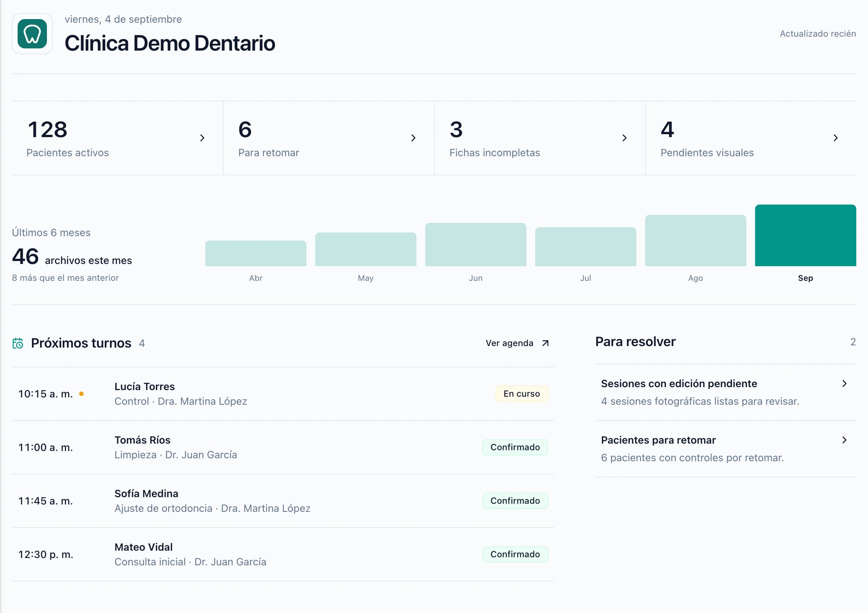Image resolution: width=868 pixels, height=613 pixels.
Task: Click Confirmado badge for Mateo Vidal
Action: pos(515,554)
